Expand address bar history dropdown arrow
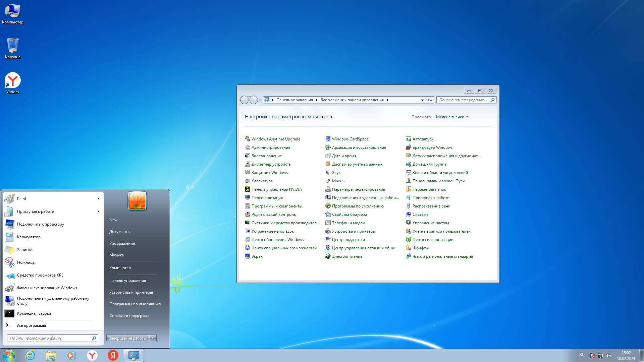 click(422, 100)
